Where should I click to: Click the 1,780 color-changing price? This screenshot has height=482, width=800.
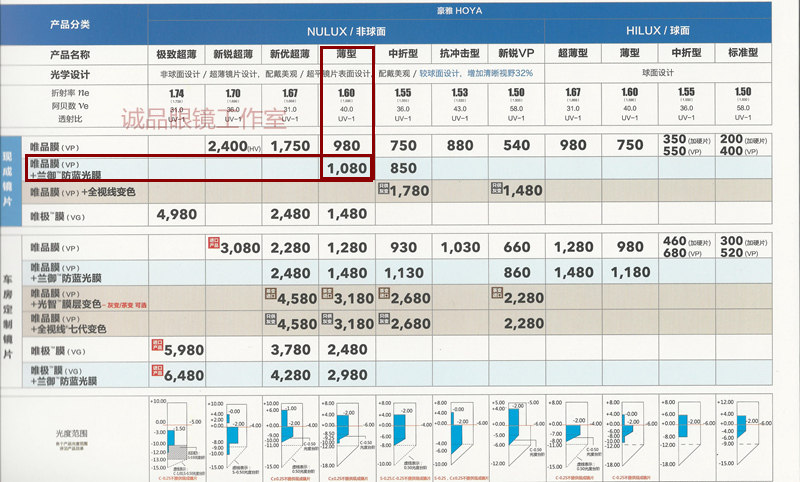409,191
